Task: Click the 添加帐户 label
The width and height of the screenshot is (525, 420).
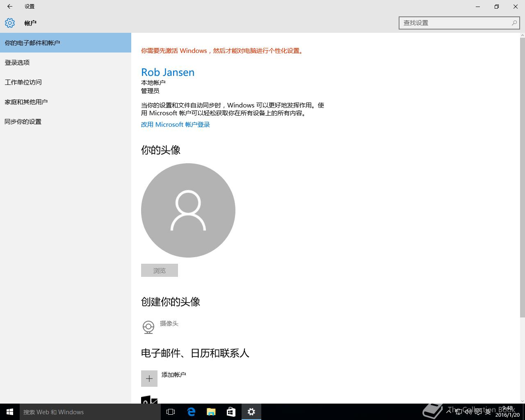Action: pyautogui.click(x=173, y=374)
